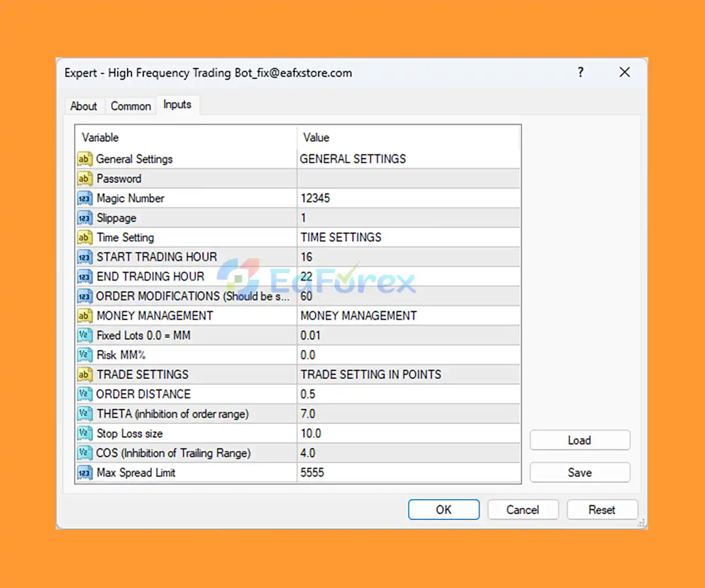This screenshot has width=705, height=588.
Task: Click the integer icon beside ORDER MODIFICATIONS
Action: (x=84, y=296)
